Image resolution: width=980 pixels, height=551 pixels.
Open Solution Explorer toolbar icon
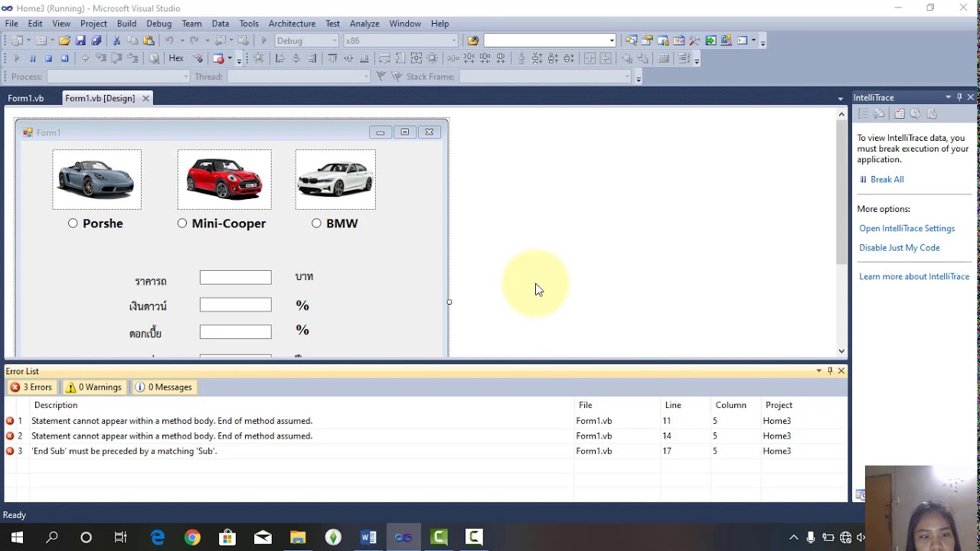(631, 41)
